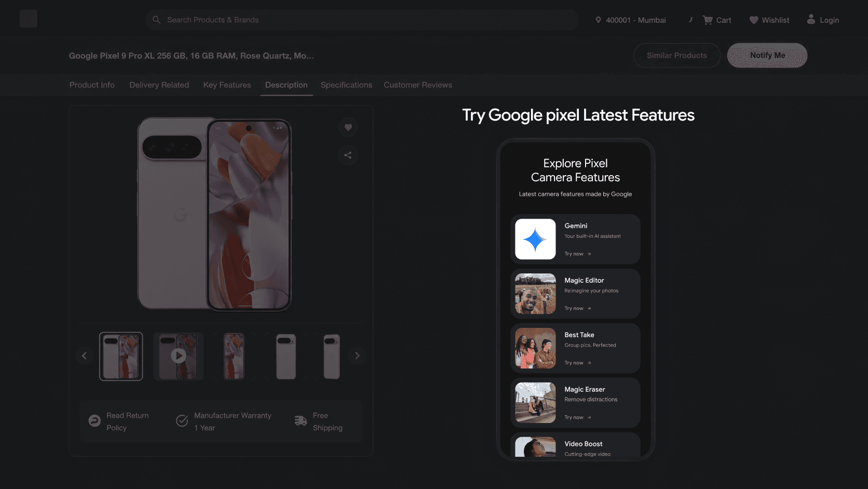
Task: Change the 400001 - Mumbai pincode
Action: [x=635, y=20]
